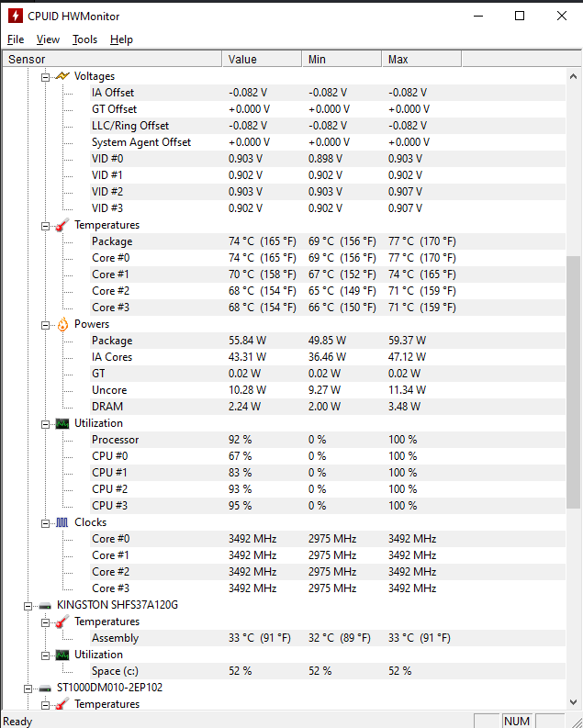Click the Sensor column header

pos(110,60)
